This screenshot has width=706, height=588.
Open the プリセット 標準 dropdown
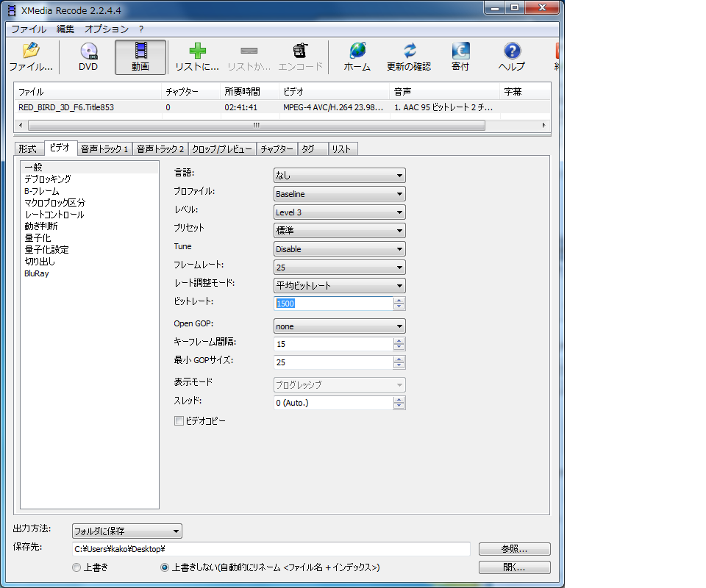pos(340,231)
